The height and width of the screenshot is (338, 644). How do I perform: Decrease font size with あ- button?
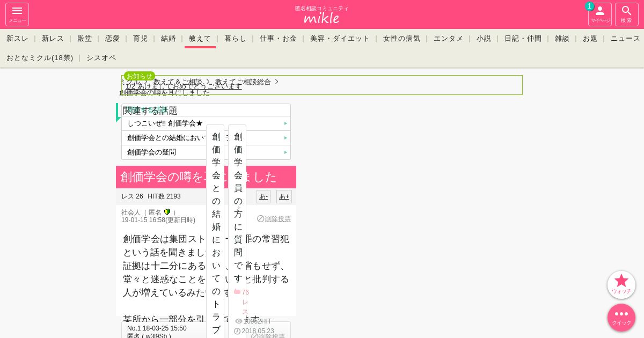tap(264, 196)
